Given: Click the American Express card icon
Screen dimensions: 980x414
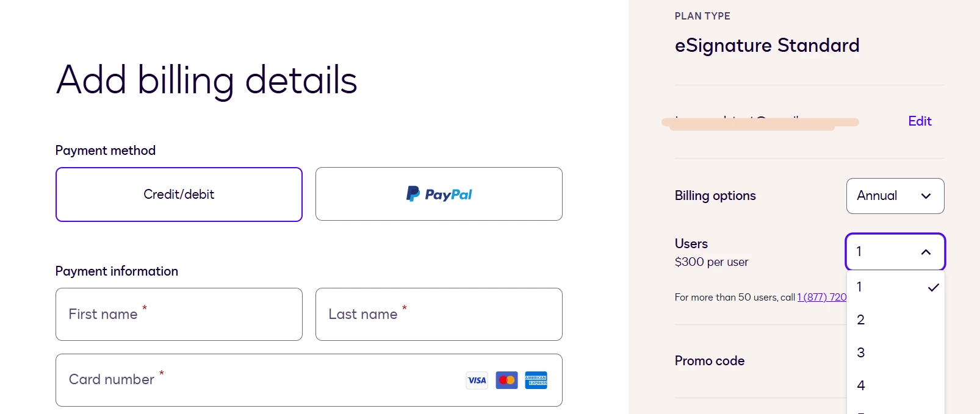Looking at the screenshot, I should click(x=536, y=380).
